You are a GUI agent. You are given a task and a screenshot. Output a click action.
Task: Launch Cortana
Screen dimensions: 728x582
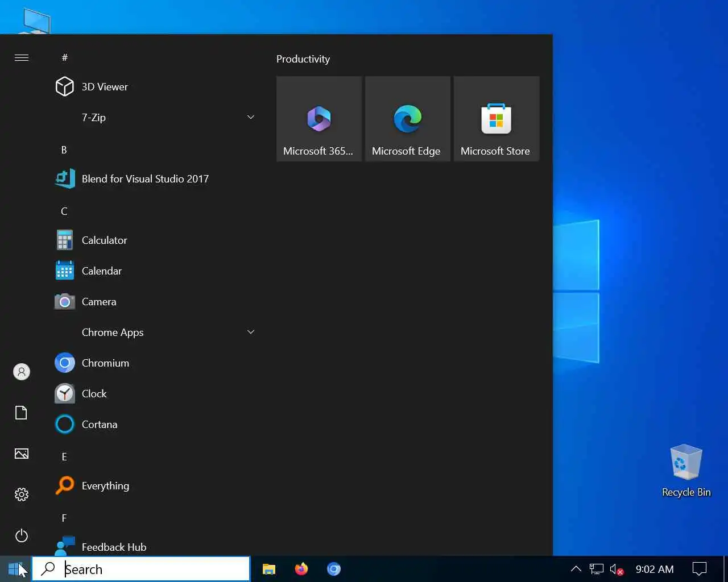155,425
